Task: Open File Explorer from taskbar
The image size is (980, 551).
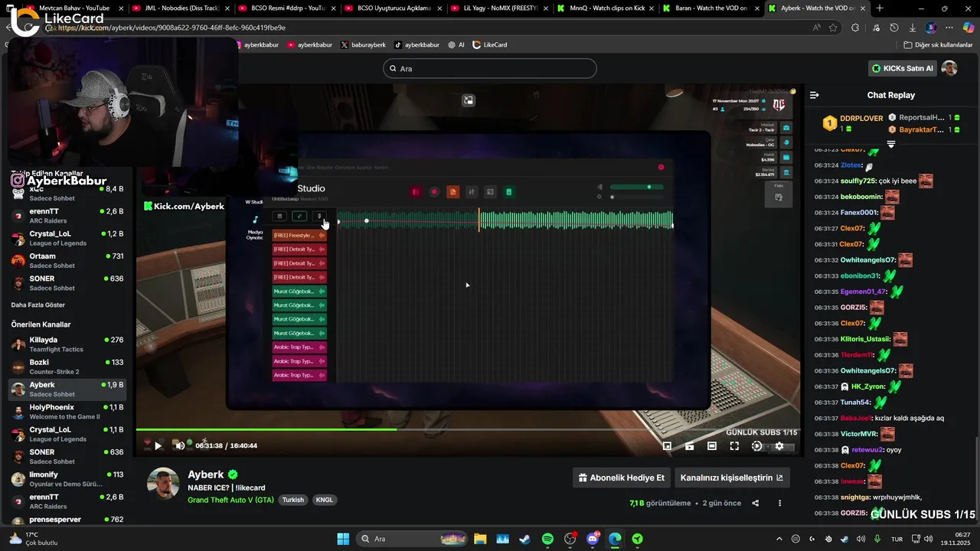Action: (480, 539)
